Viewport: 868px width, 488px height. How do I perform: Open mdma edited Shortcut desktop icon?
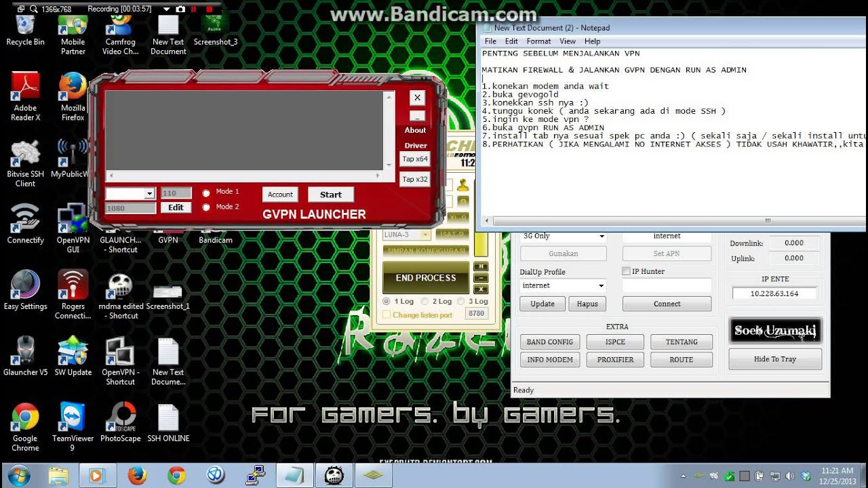(121, 296)
